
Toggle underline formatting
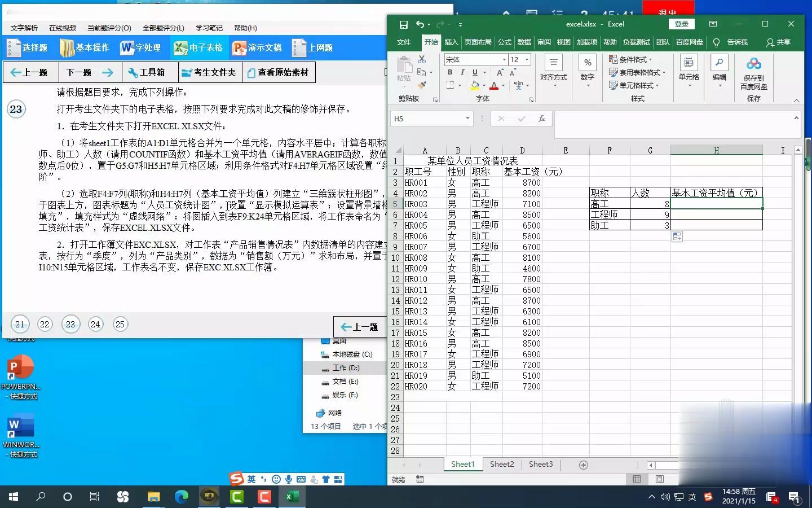pos(474,72)
